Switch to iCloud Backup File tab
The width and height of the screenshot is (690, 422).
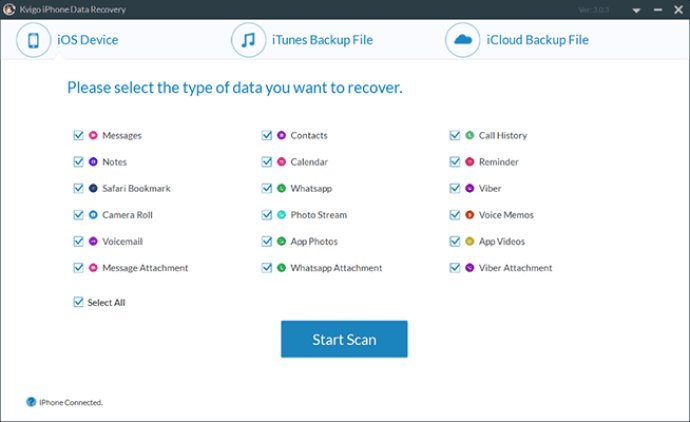[x=517, y=40]
